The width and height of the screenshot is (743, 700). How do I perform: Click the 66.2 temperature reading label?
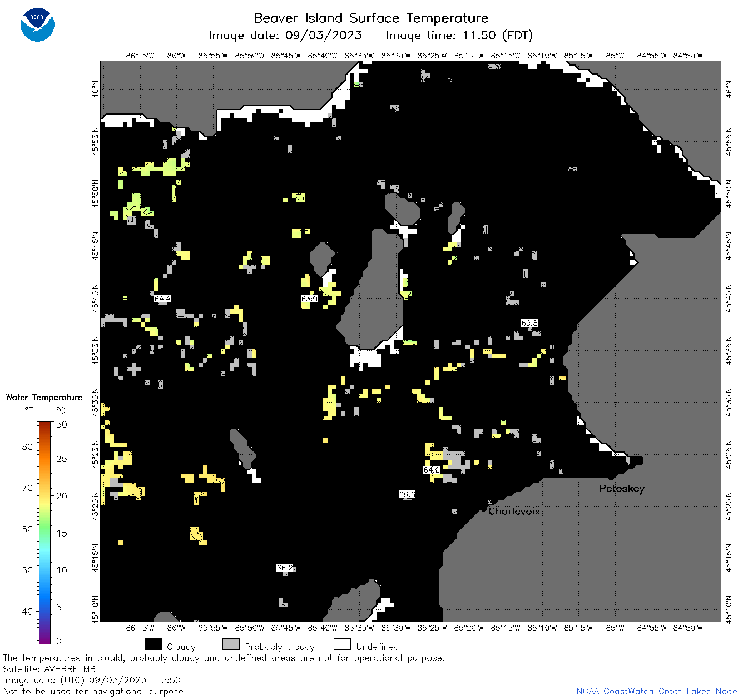coord(285,568)
